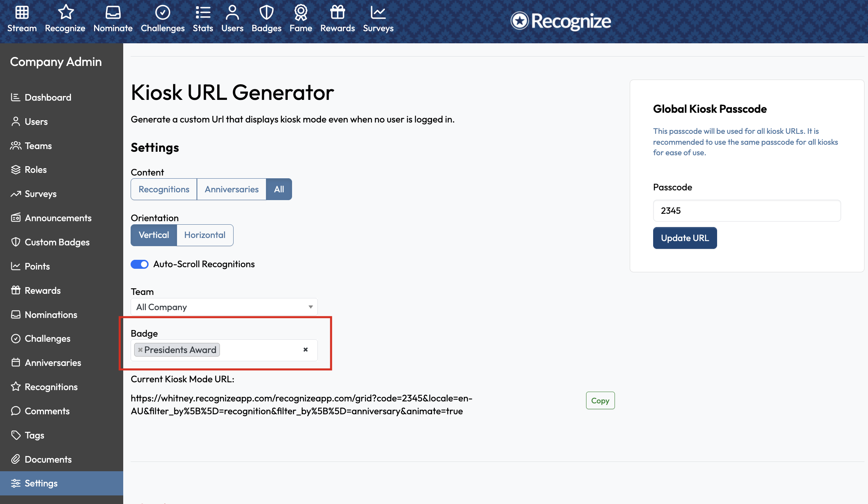Open the Challenges checkmark icon in top nav
The height and width of the screenshot is (504, 868).
point(163,12)
